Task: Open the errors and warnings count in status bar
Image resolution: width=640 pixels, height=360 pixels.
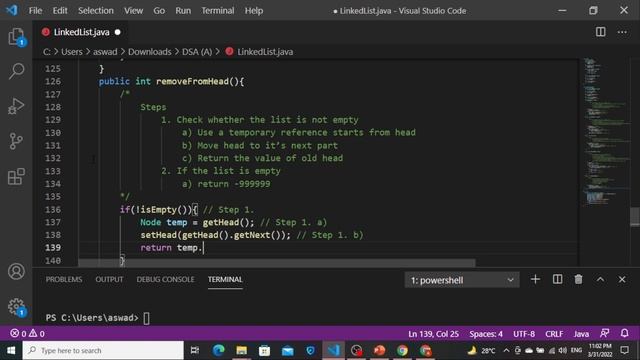Action: point(27,333)
